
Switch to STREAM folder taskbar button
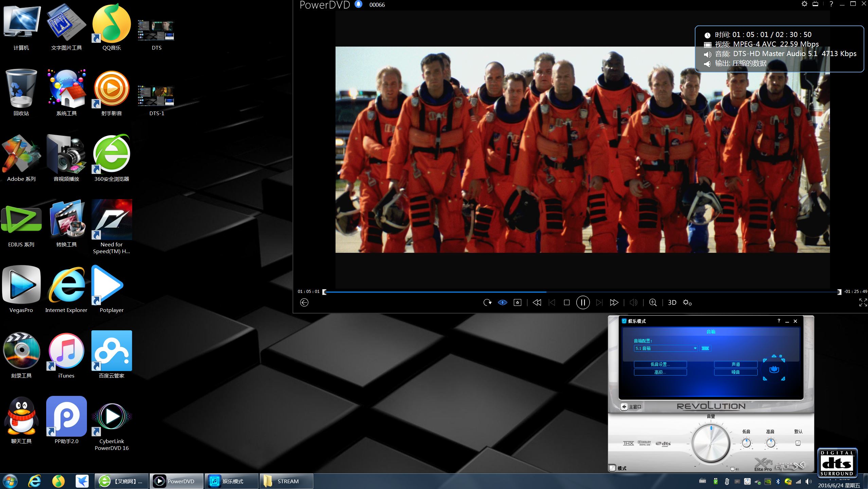tap(287, 481)
